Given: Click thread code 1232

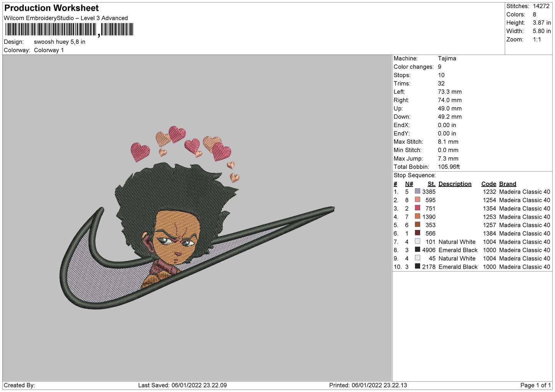Looking at the screenshot, I should (489, 192).
